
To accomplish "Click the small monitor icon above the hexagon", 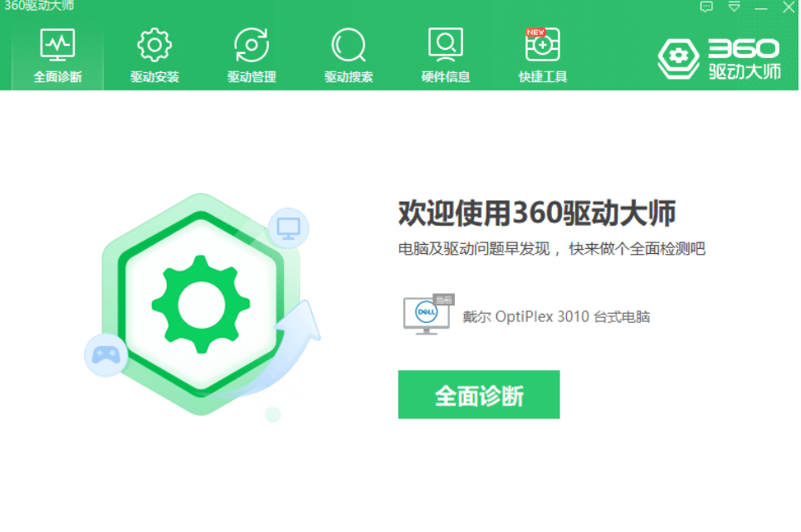I will (x=288, y=228).
